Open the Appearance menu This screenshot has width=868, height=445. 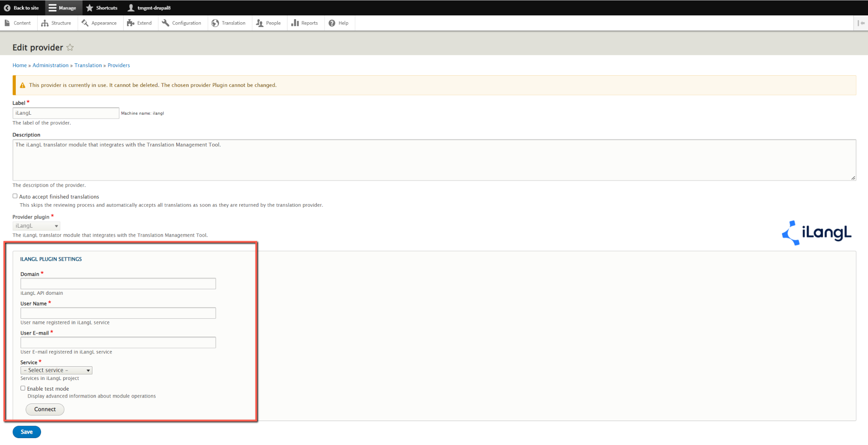99,23
